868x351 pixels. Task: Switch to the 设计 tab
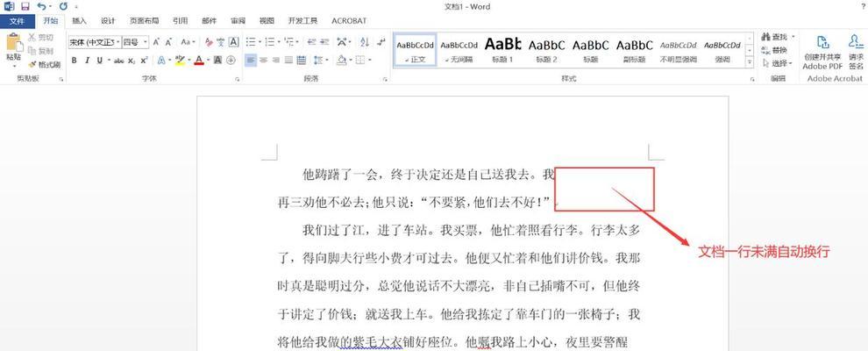pyautogui.click(x=108, y=20)
